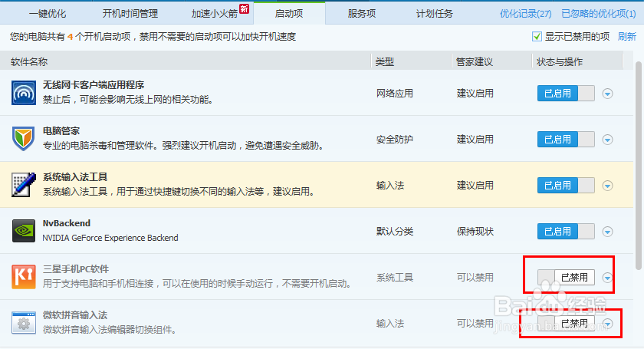Screen dimensions: 644x349
Task: Toggle 系统输入法工具 enabled switch
Action: (566, 186)
